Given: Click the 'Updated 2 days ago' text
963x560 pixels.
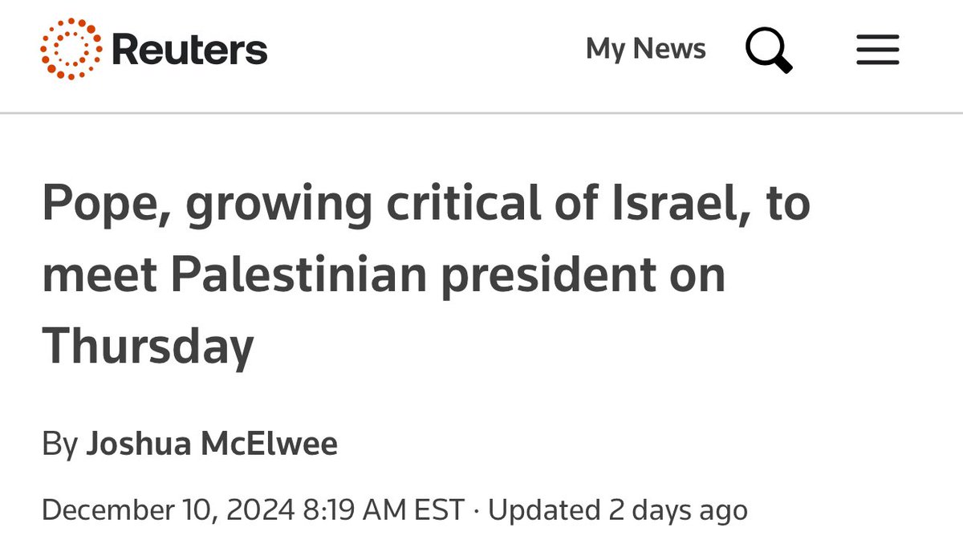Looking at the screenshot, I should pyautogui.click(x=618, y=509).
